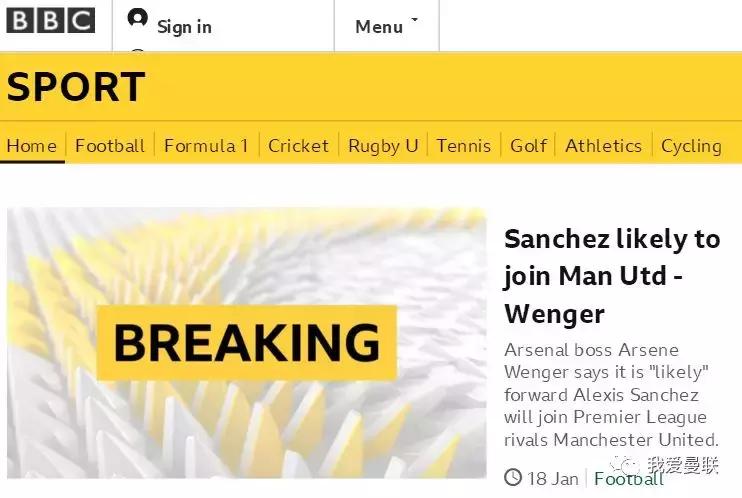The width and height of the screenshot is (742, 498).
Task: Switch to the Cricket tab
Action: click(298, 146)
